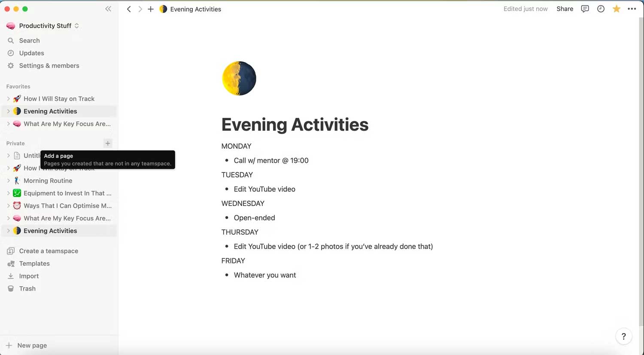The image size is (644, 355).
Task: Toggle the favorite star icon
Action: pos(617,9)
